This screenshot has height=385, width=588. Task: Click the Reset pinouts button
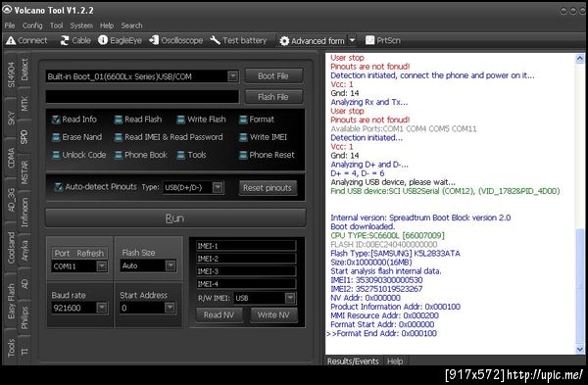[x=268, y=188]
